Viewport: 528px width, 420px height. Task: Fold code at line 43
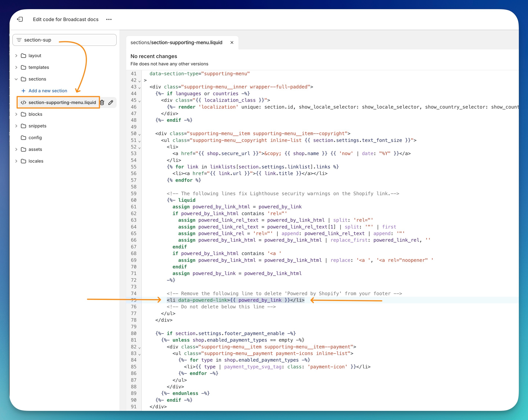click(x=139, y=88)
